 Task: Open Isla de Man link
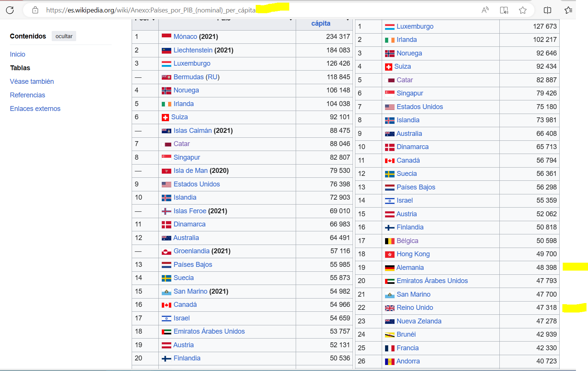pos(190,171)
